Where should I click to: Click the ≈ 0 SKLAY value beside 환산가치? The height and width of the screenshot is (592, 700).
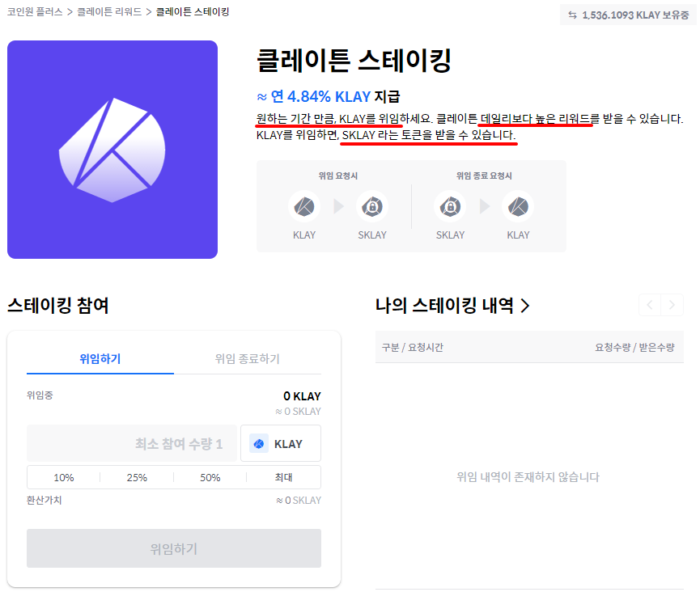point(299,501)
